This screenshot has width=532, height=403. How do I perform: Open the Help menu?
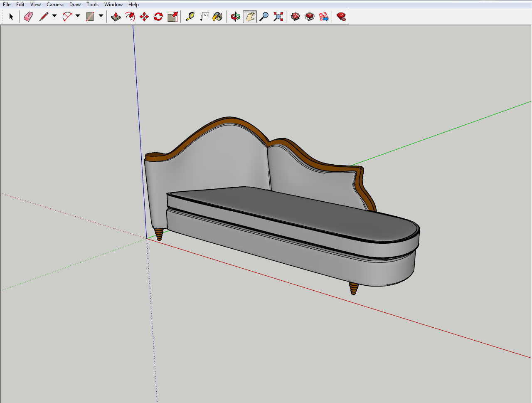click(133, 5)
